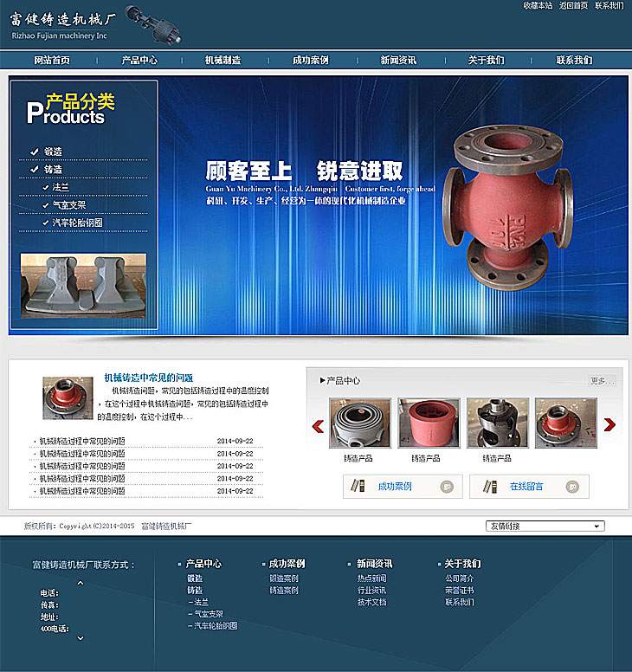Open the first gray casting product thumbnail
Image resolution: width=632 pixels, height=672 pixels.
(359, 423)
